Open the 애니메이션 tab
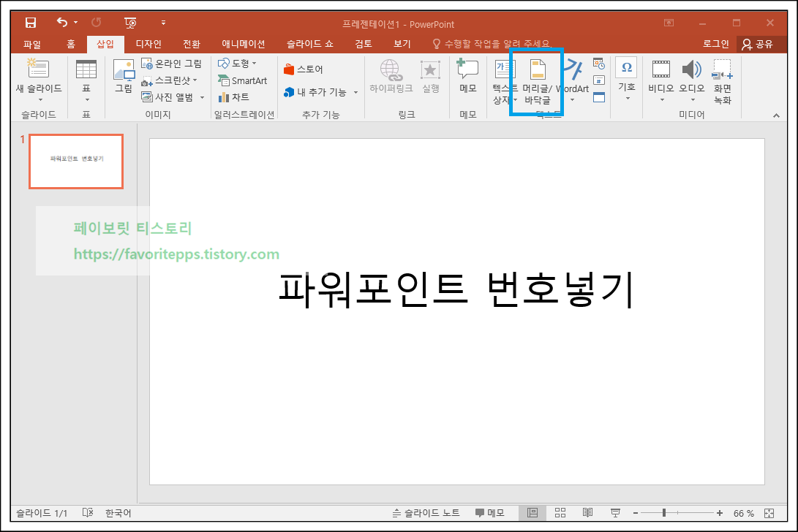798x532 pixels. 244,45
